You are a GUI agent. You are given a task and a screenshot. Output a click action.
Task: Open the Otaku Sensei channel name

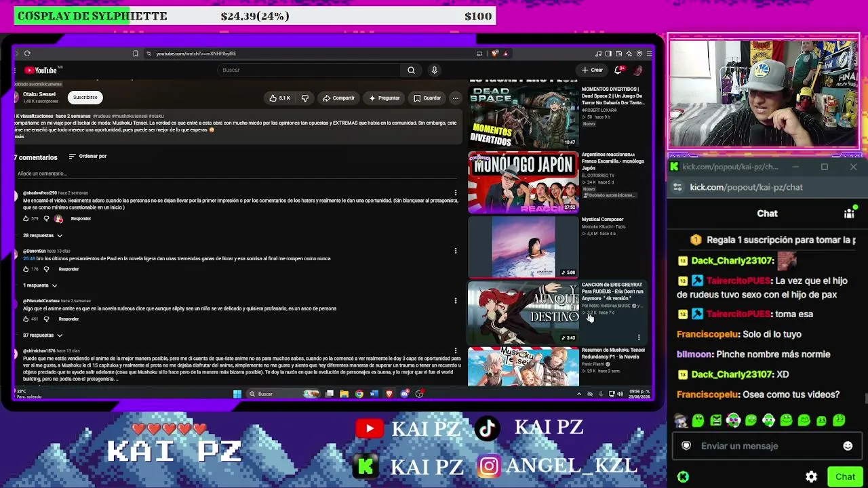pos(39,94)
